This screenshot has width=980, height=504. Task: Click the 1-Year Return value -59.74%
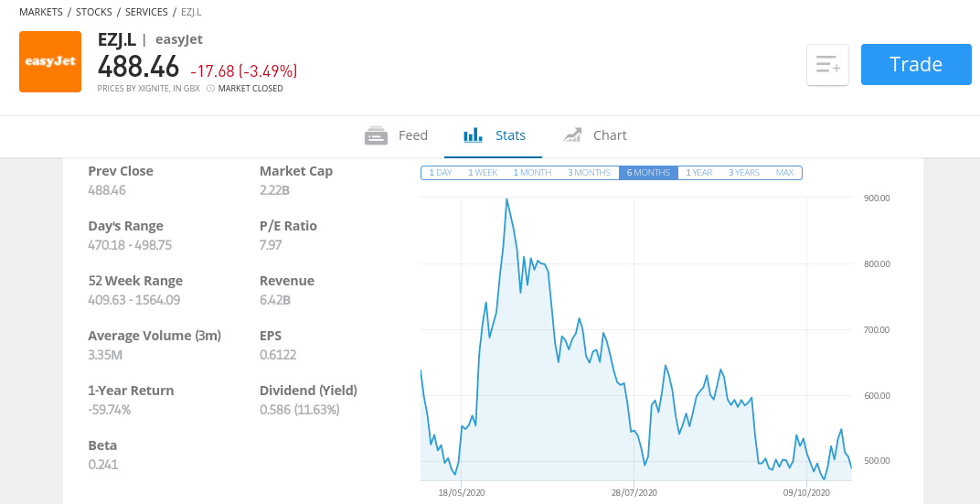point(110,410)
